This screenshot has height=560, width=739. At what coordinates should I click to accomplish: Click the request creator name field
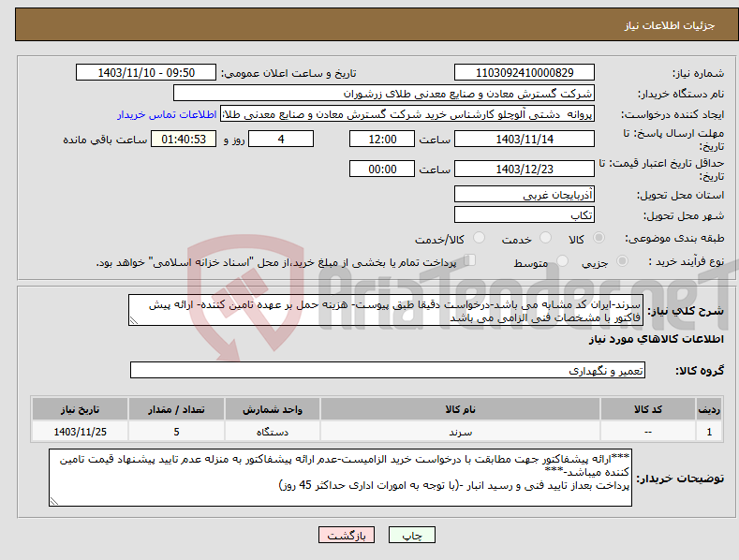tap(407, 114)
